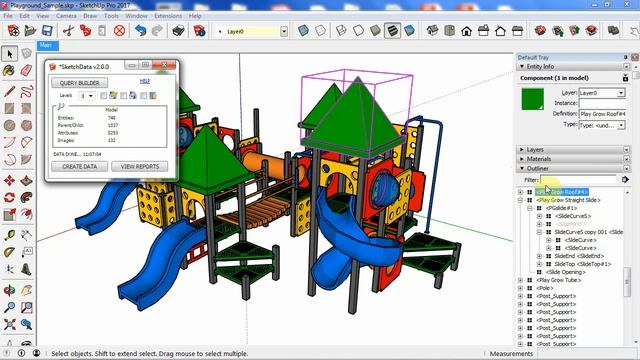Print the model with printer icon
640x360 pixels.
pos(178,31)
